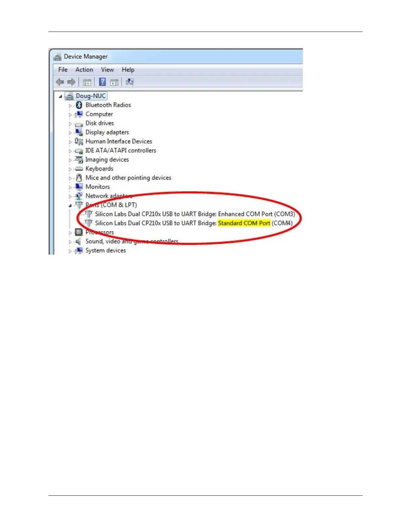Image resolution: width=411 pixels, height=532 pixels.
Task: Click the Device Manager title bar icon
Action: coord(57,56)
